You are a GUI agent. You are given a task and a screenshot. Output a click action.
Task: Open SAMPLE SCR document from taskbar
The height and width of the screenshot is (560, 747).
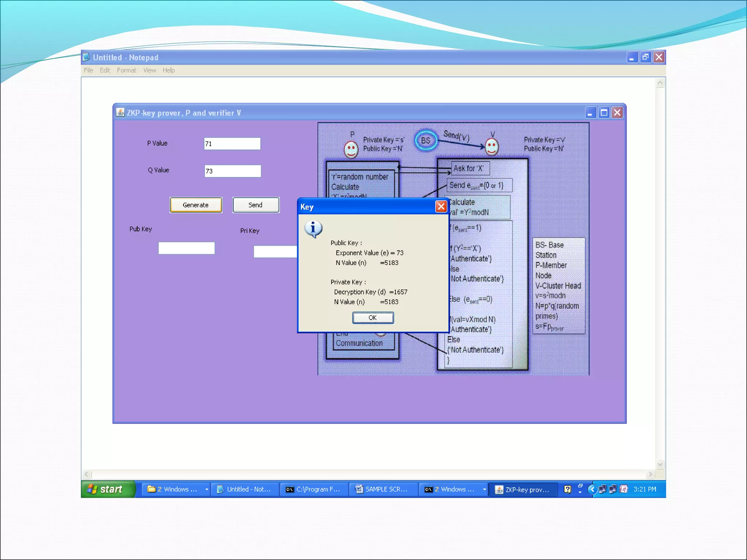(x=382, y=489)
